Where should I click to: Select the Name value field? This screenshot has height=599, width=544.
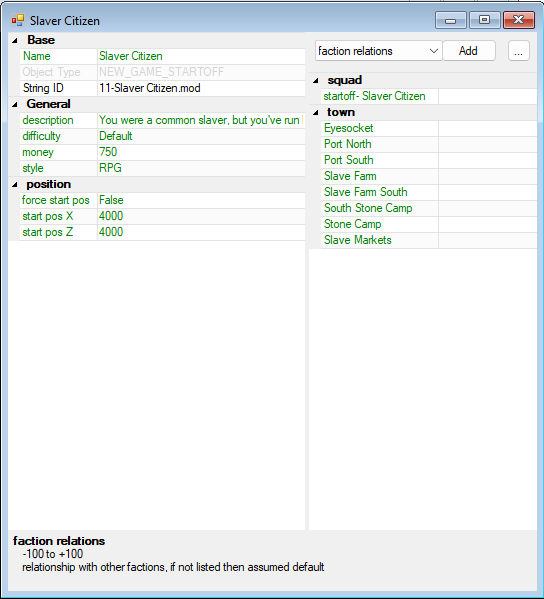[x=201, y=56]
